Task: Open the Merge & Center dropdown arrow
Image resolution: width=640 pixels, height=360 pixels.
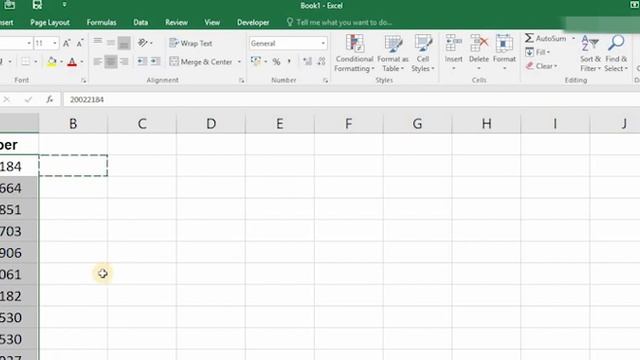Action: point(240,62)
